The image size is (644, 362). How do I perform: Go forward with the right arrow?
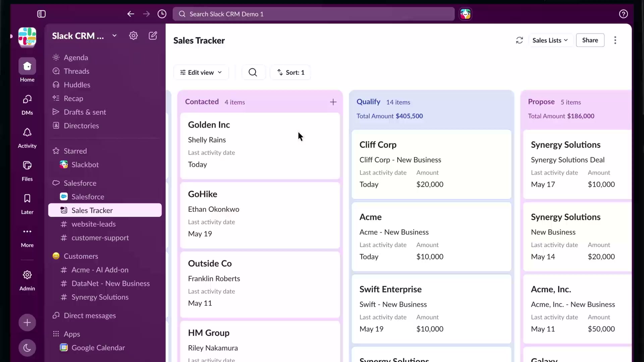(x=146, y=14)
